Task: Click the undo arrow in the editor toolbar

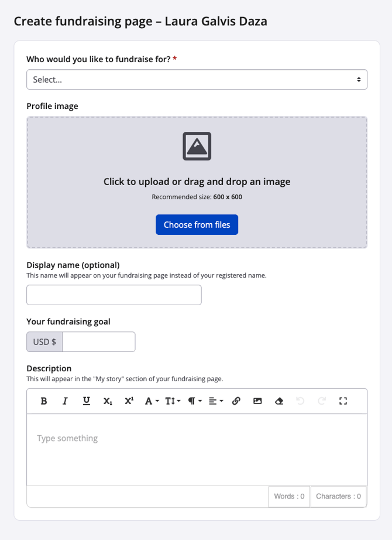Action: [x=300, y=401]
